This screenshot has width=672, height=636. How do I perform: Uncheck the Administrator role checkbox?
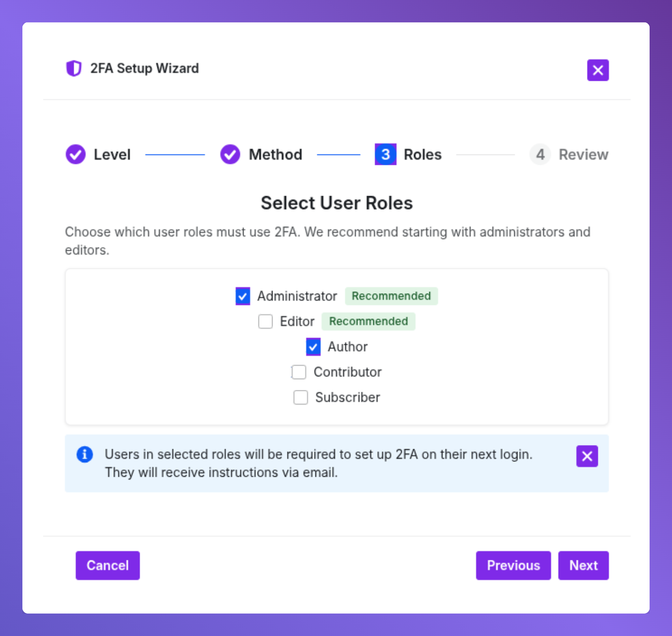[x=243, y=296]
